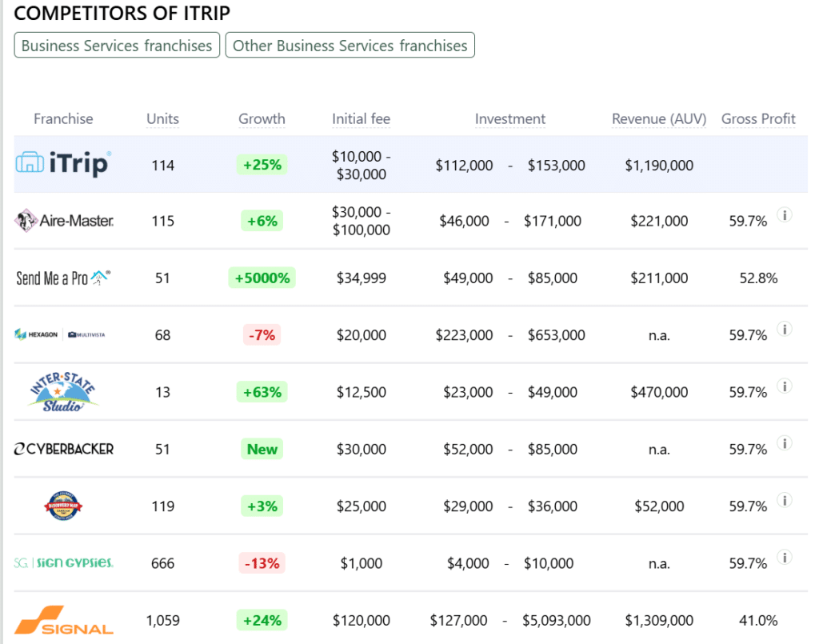
Task: Click the $120,000 initial fee for Signal
Action: [x=361, y=621]
